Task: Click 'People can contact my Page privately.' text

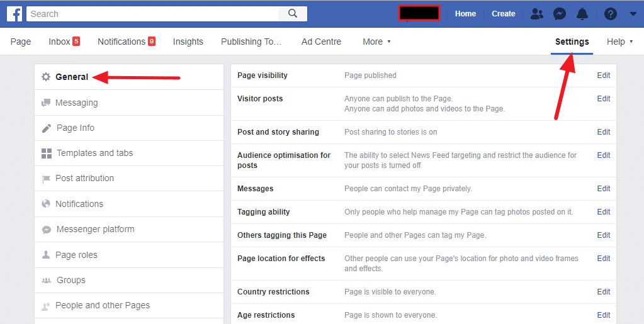Action: coord(409,189)
